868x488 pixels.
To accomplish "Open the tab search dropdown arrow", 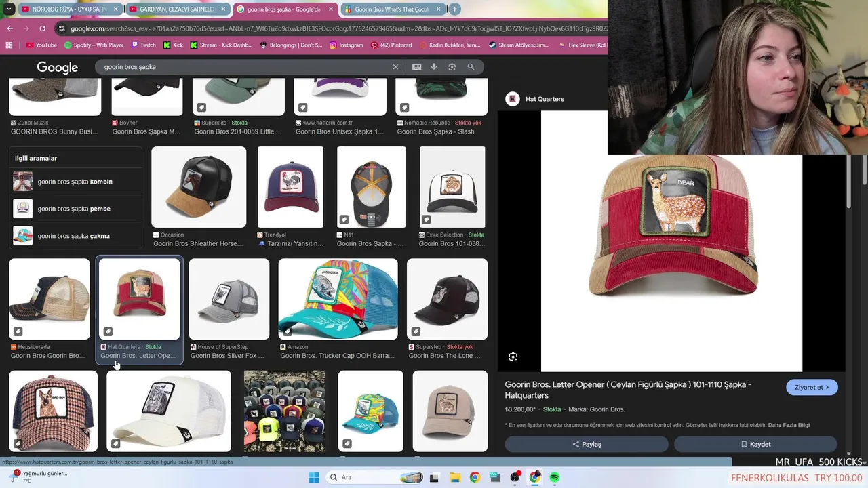I will tap(9, 9).
